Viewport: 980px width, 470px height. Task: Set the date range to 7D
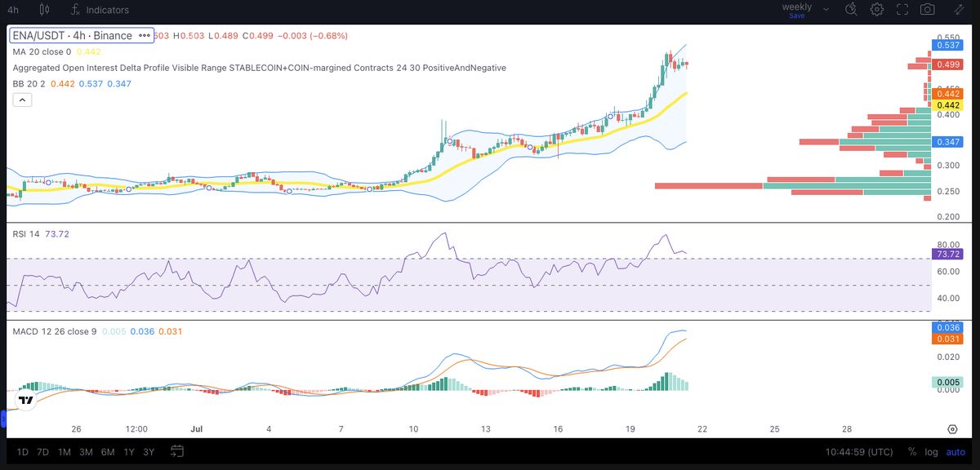pos(43,451)
